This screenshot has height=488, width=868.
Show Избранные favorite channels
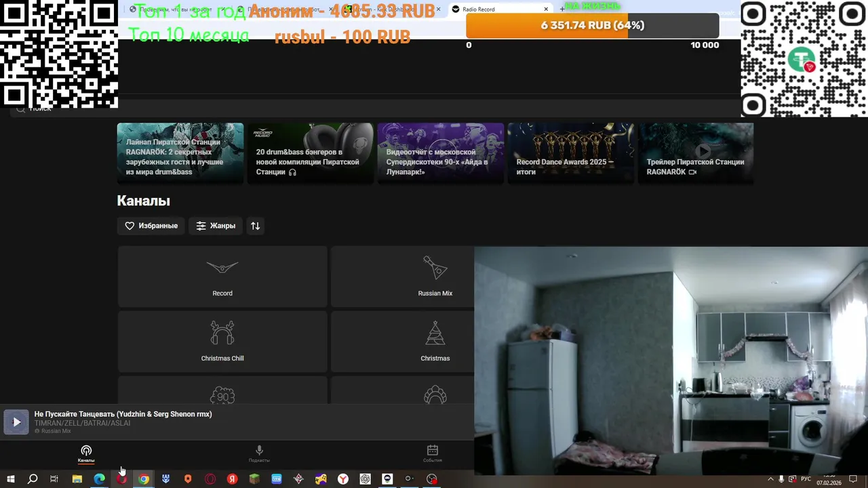pyautogui.click(x=151, y=226)
